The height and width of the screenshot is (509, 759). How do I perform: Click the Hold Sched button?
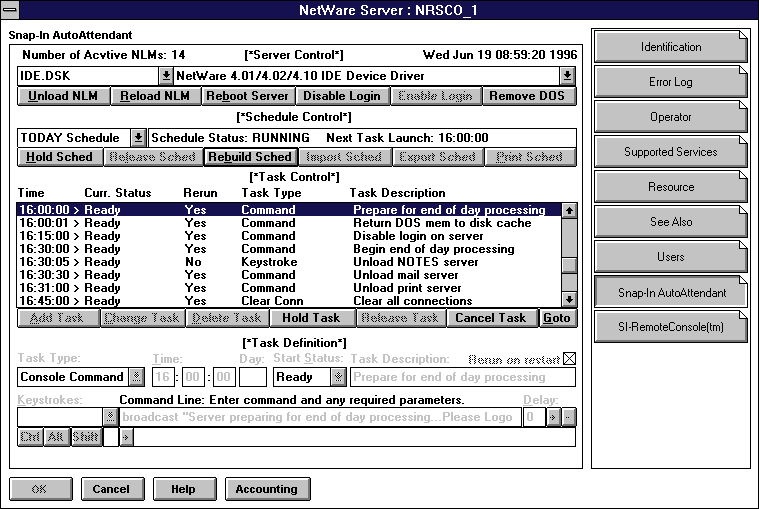click(x=60, y=157)
